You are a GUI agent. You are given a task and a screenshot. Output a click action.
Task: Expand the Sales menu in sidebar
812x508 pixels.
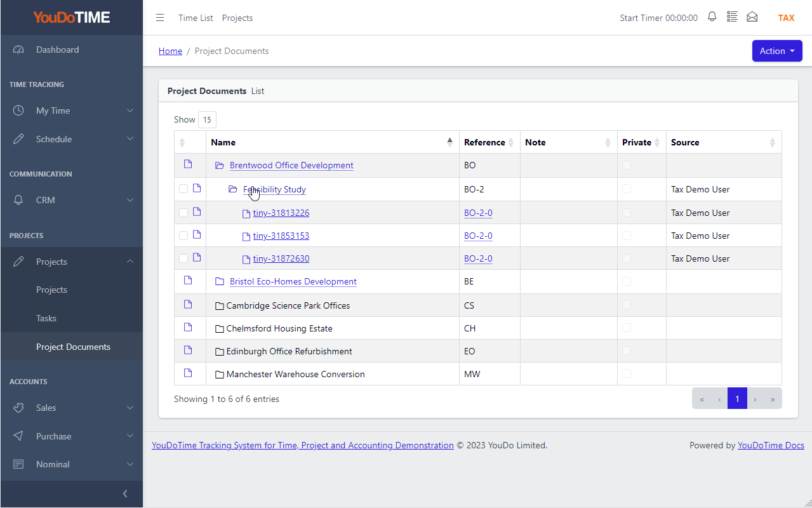click(x=71, y=408)
